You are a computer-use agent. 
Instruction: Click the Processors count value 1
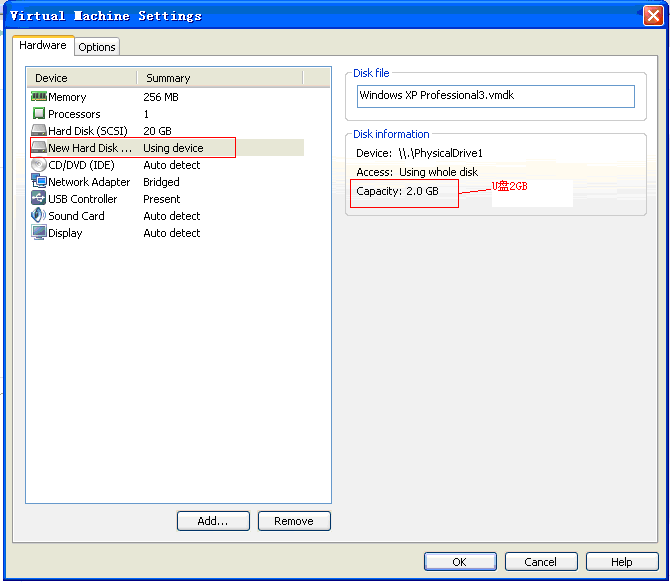[x=146, y=114]
